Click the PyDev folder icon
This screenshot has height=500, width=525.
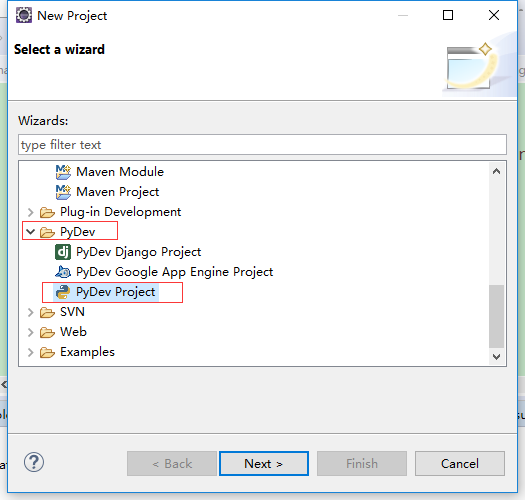(47, 232)
